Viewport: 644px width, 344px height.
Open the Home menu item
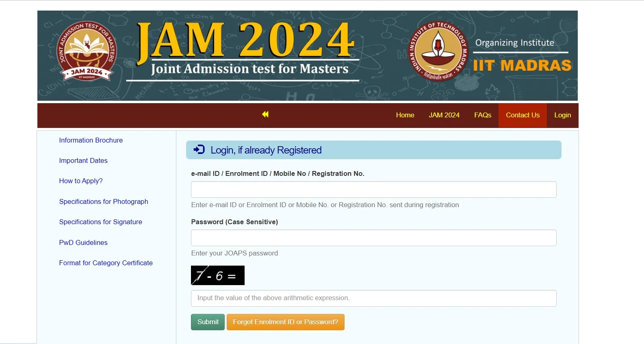pyautogui.click(x=405, y=115)
